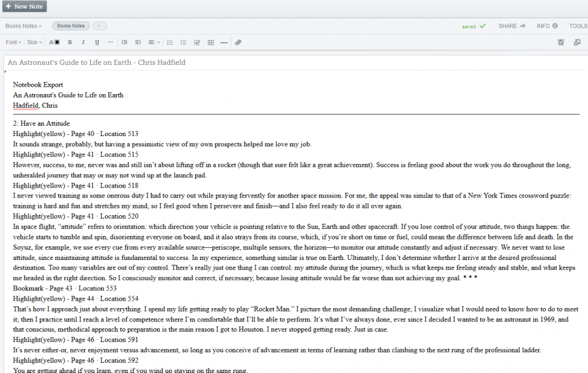The image size is (588, 373).
Task: Create a note with New Note button
Action: point(25,6)
